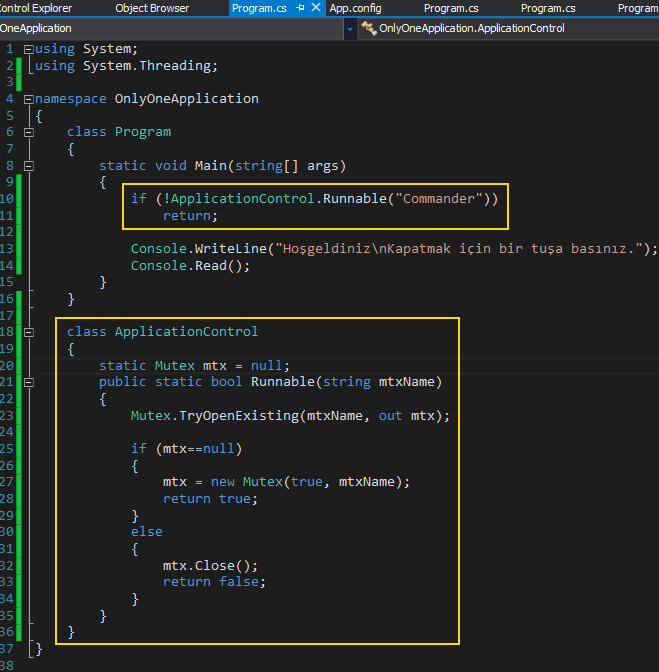This screenshot has height=672, width=659.
Task: Click the 'return;' statement on line 11
Action: point(190,216)
